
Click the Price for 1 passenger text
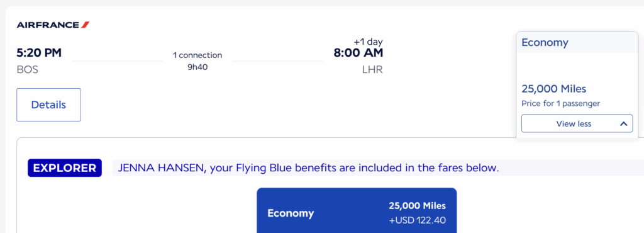click(x=560, y=103)
